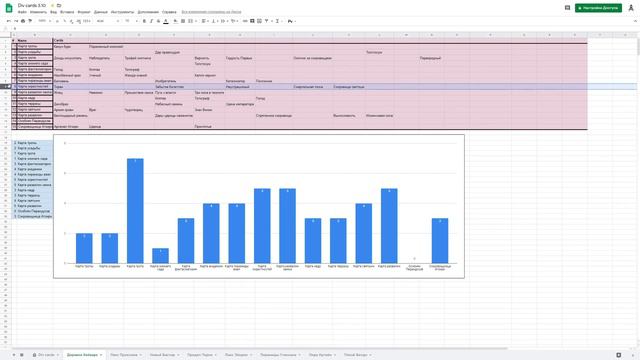640x360 pixels.
Task: Open the font family dropdown
Action: (x=107, y=21)
